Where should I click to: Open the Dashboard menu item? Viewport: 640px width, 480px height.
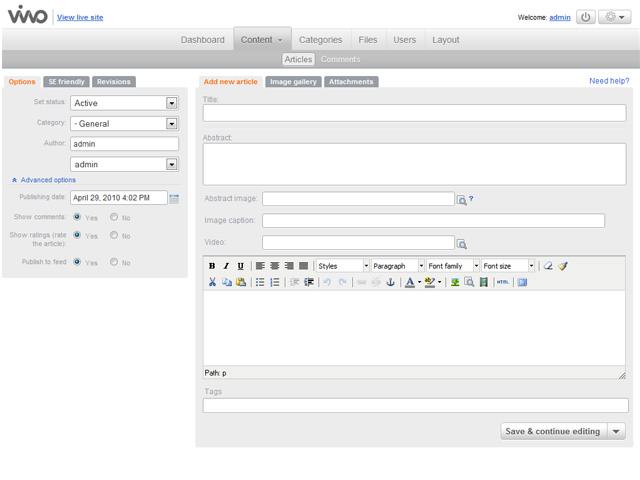click(202, 40)
